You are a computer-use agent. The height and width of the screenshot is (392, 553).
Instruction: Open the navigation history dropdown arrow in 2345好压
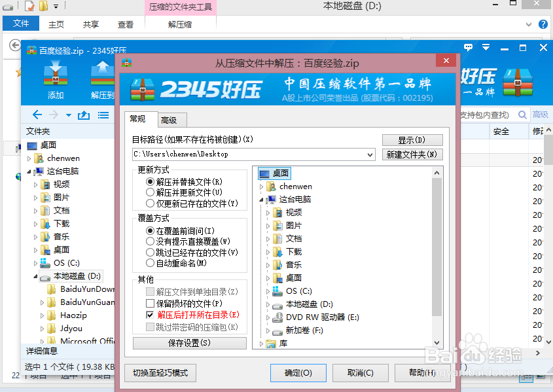69,115
